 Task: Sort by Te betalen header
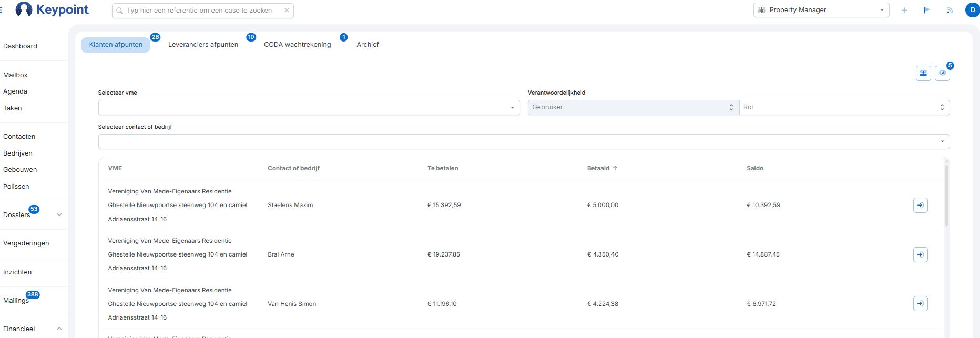pos(443,168)
